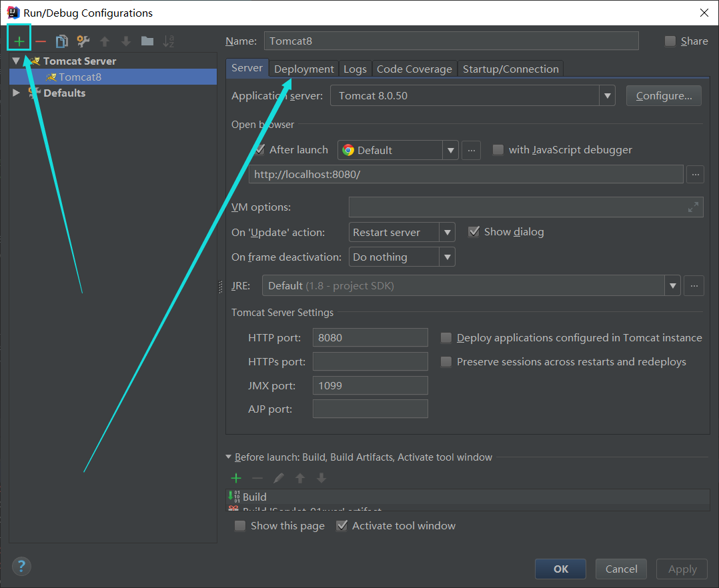Open the Application server dropdown
The width and height of the screenshot is (719, 588).
coord(607,96)
